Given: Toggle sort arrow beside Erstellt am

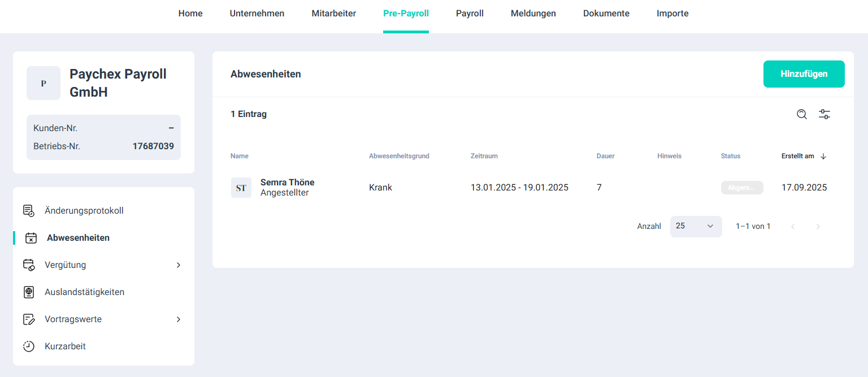Looking at the screenshot, I should click(823, 157).
